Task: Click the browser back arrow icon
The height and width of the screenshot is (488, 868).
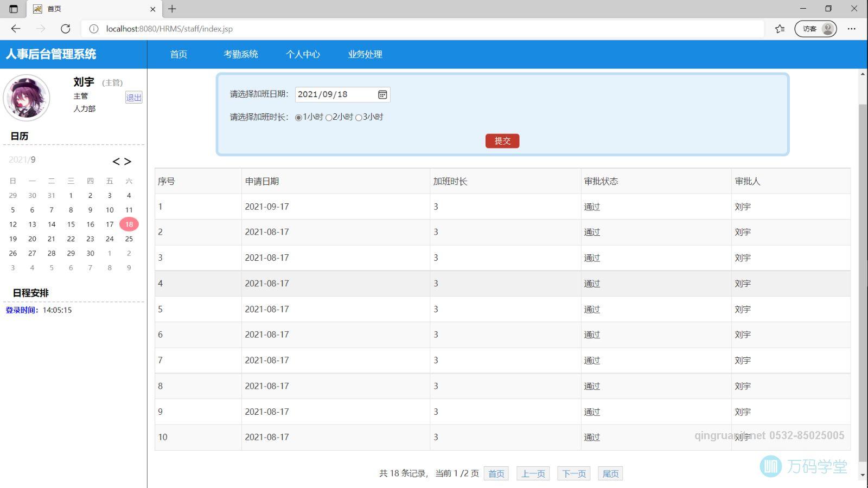Action: [x=16, y=29]
